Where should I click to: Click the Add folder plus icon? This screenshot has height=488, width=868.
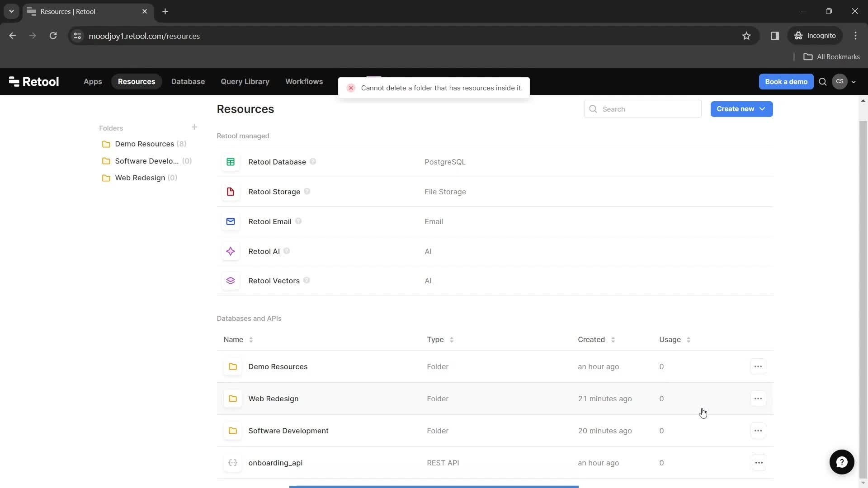(x=194, y=127)
